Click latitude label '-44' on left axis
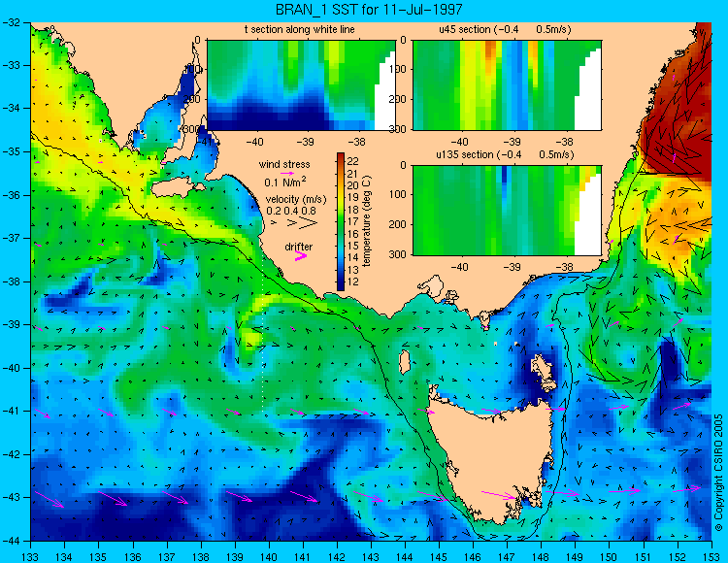 11,541
